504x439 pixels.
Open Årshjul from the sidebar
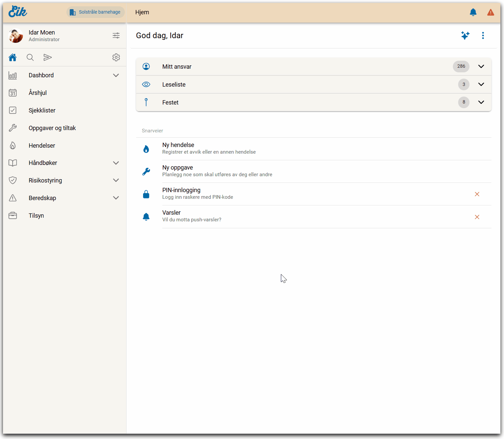coord(38,93)
